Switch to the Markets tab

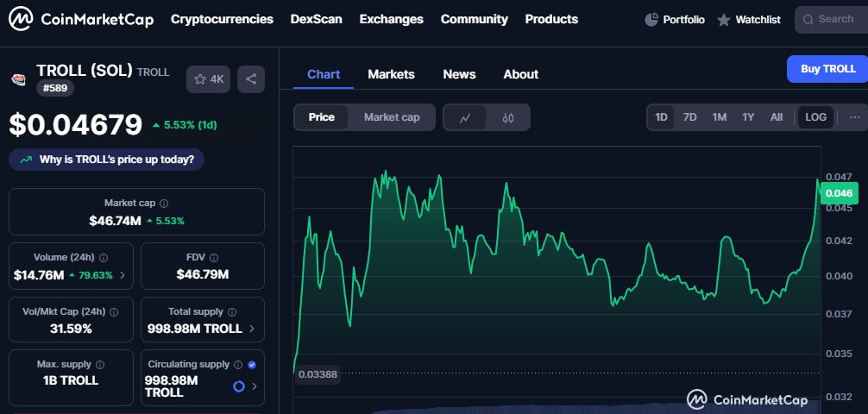click(392, 74)
